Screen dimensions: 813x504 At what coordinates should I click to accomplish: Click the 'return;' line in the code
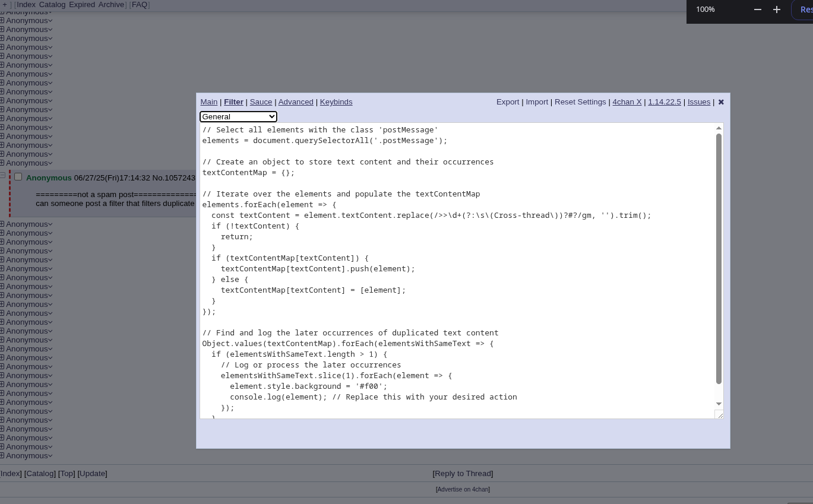237,237
